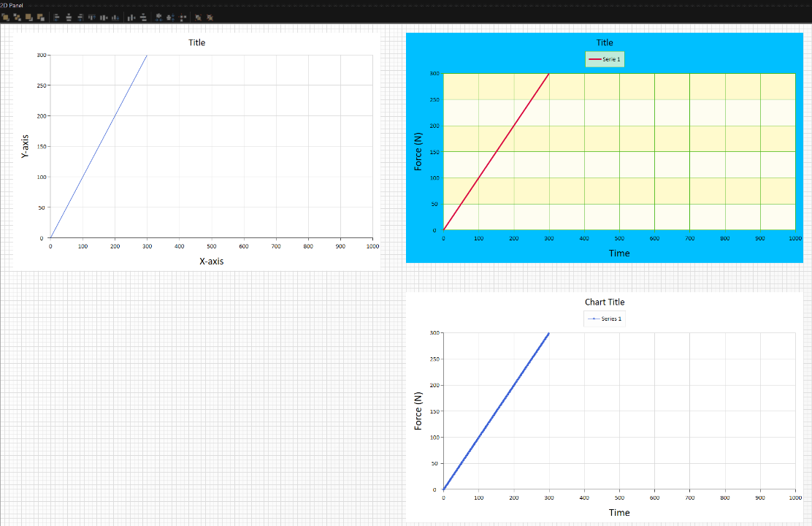Click the Series 1 legend in bottom chart

pyautogui.click(x=605, y=319)
